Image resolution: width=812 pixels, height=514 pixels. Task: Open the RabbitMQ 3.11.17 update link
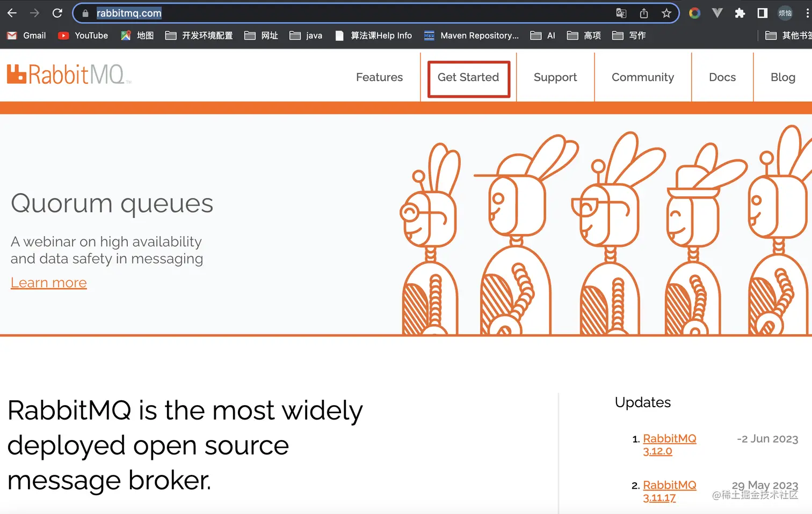pos(670,491)
